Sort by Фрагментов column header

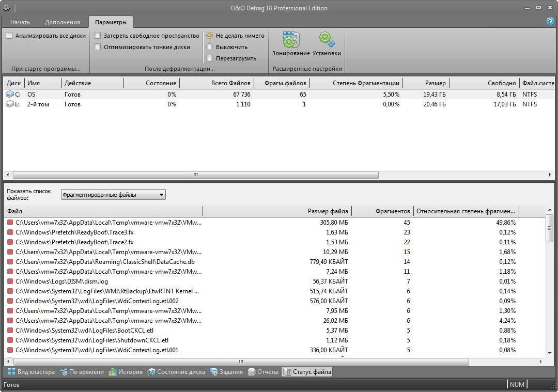pyautogui.click(x=382, y=211)
